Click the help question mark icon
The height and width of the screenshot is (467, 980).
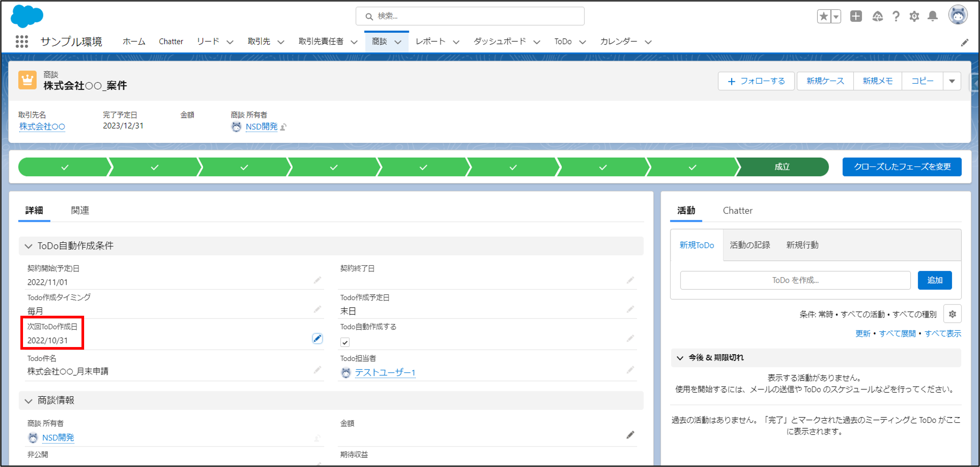(x=896, y=16)
